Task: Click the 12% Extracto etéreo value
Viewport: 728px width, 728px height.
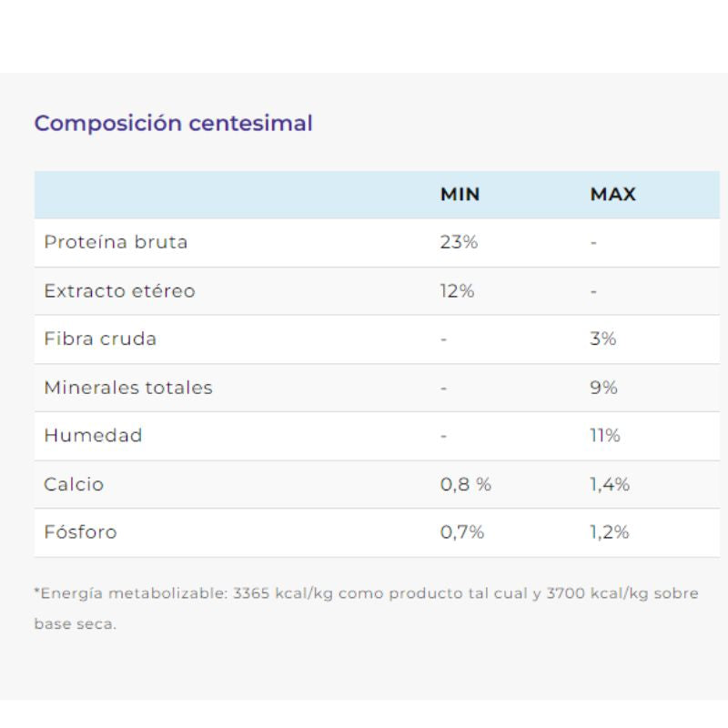Action: tap(457, 291)
